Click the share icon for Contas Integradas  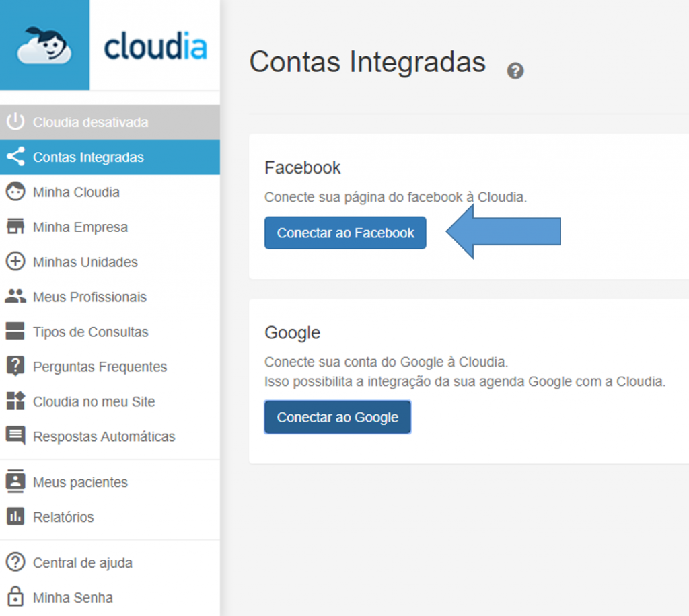(15, 157)
